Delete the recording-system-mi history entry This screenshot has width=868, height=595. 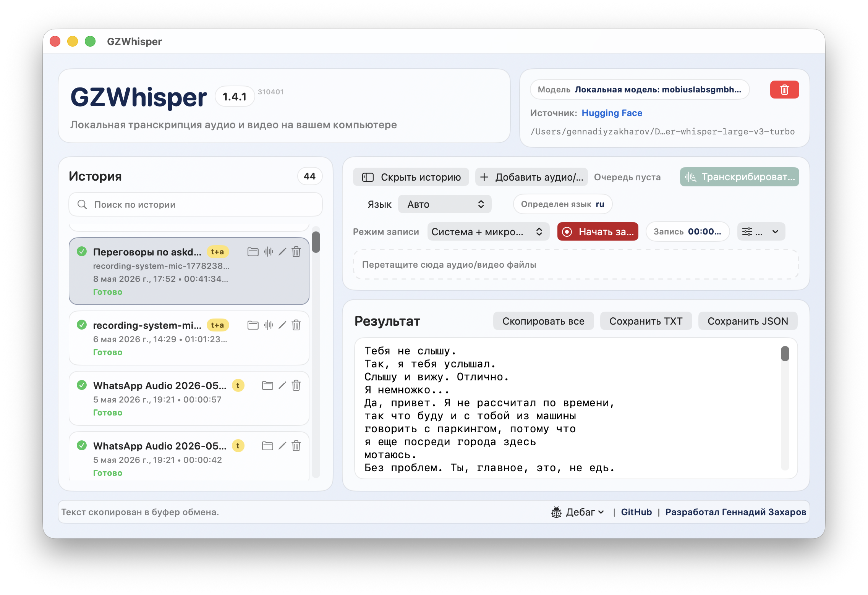coord(296,325)
